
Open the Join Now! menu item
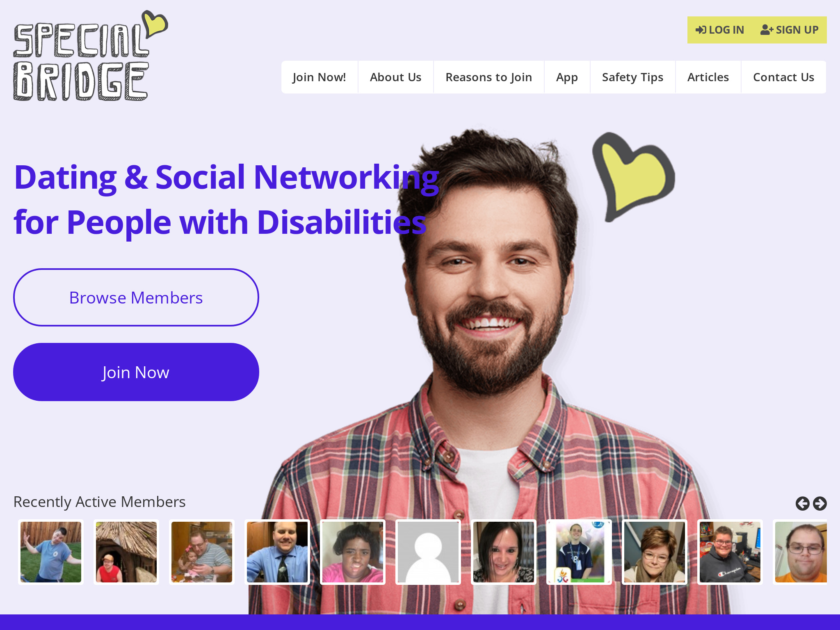320,77
